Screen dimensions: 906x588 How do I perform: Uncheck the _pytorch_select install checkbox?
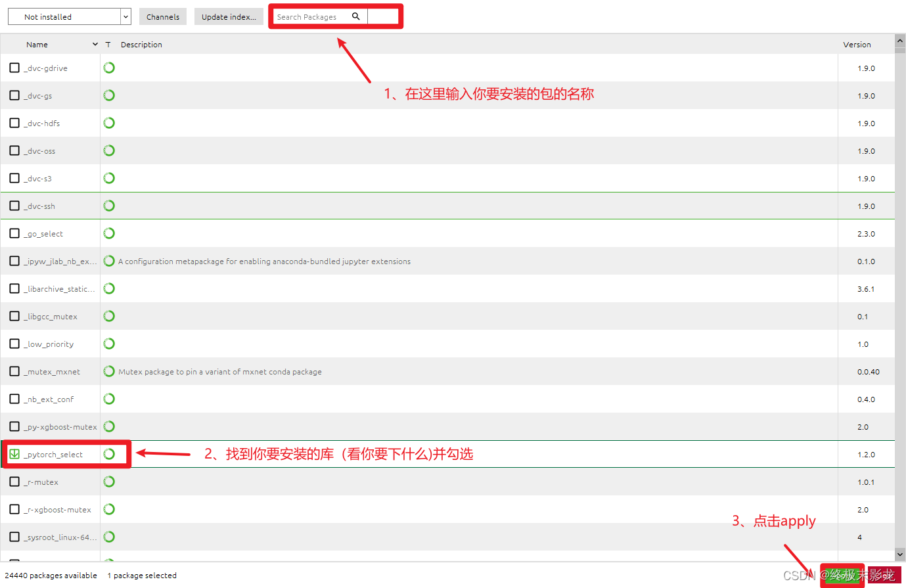(x=14, y=454)
